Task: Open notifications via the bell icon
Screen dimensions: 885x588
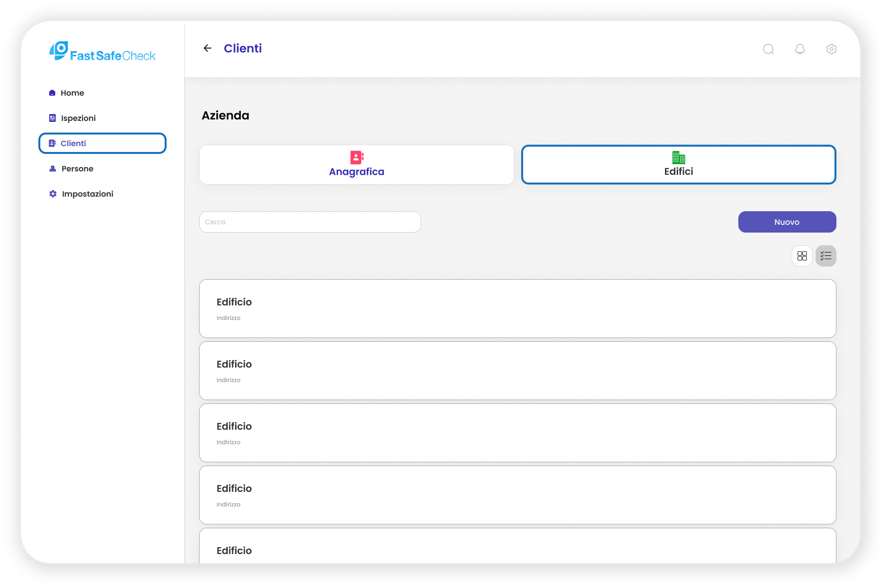Action: (800, 49)
